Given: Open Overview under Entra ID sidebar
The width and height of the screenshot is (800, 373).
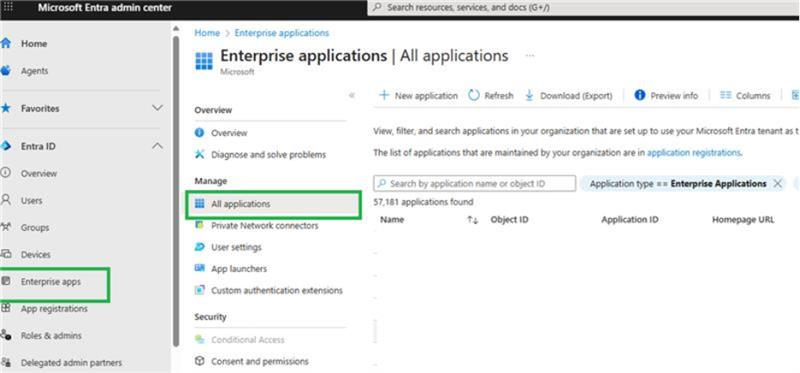Looking at the screenshot, I should point(38,173).
